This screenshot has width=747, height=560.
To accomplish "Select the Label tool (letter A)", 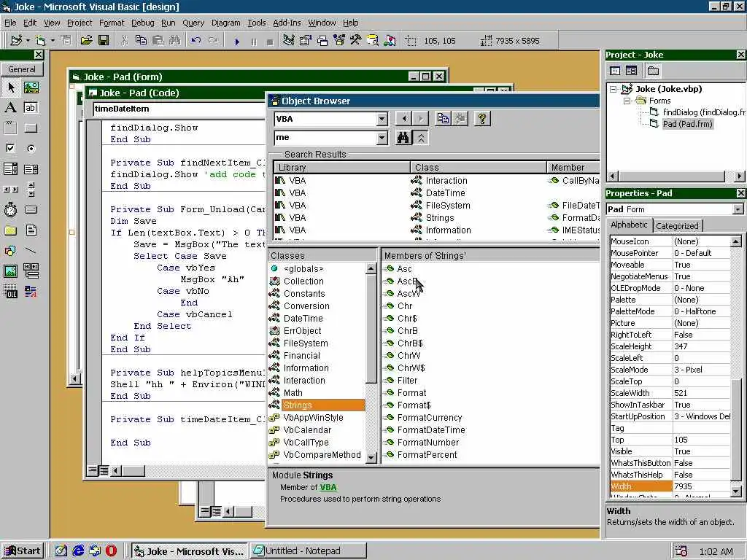I will [x=10, y=108].
